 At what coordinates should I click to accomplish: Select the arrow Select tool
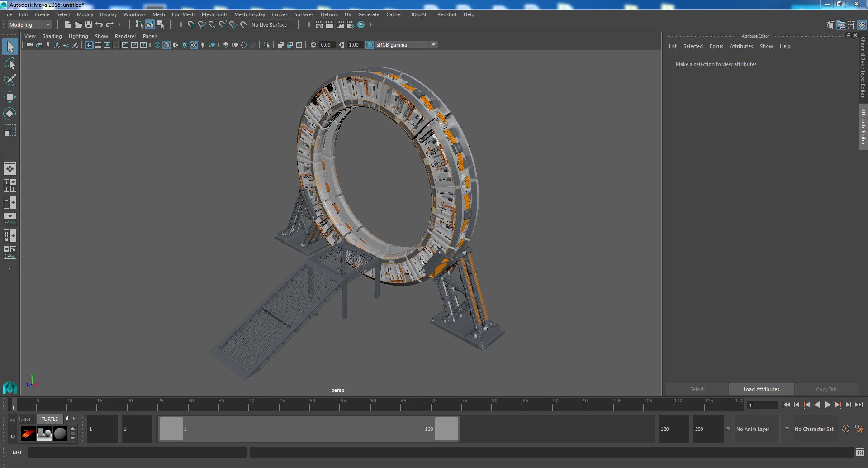tap(10, 47)
